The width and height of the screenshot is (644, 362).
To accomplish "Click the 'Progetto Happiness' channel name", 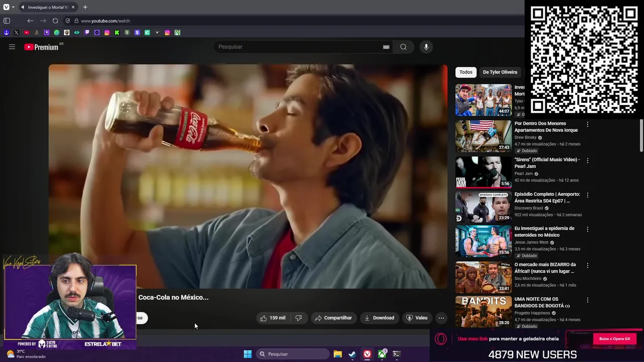I will 532,313.
